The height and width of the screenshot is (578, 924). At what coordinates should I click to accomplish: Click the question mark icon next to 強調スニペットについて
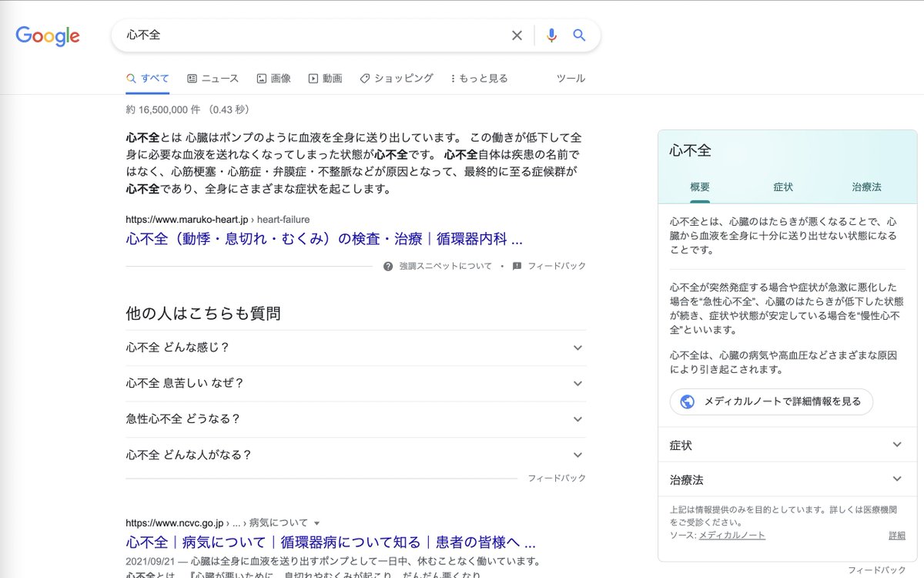(387, 265)
